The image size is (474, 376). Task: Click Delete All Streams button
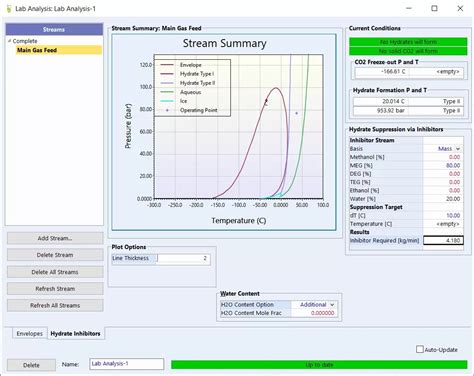(55, 272)
